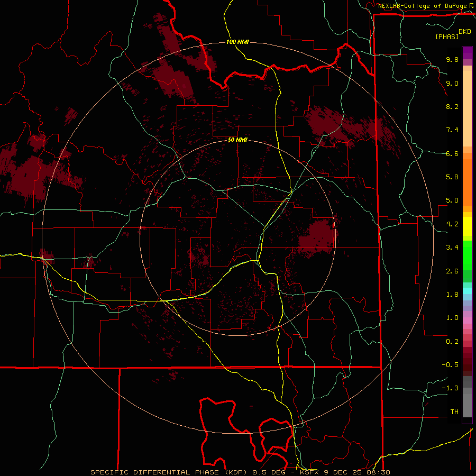
Task: Click the 50 NMI range ring label
Action: tap(237, 140)
